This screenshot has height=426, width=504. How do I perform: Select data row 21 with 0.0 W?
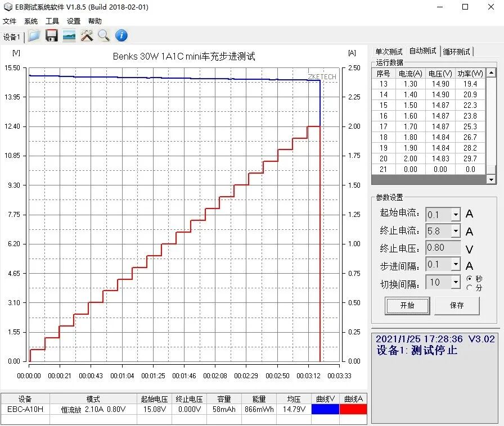click(x=429, y=169)
